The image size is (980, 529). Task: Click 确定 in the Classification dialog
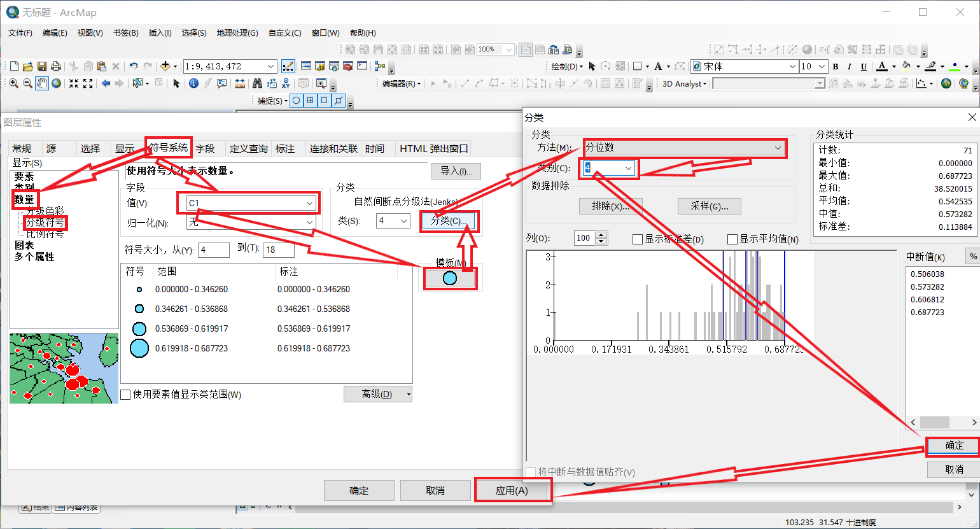(x=954, y=446)
